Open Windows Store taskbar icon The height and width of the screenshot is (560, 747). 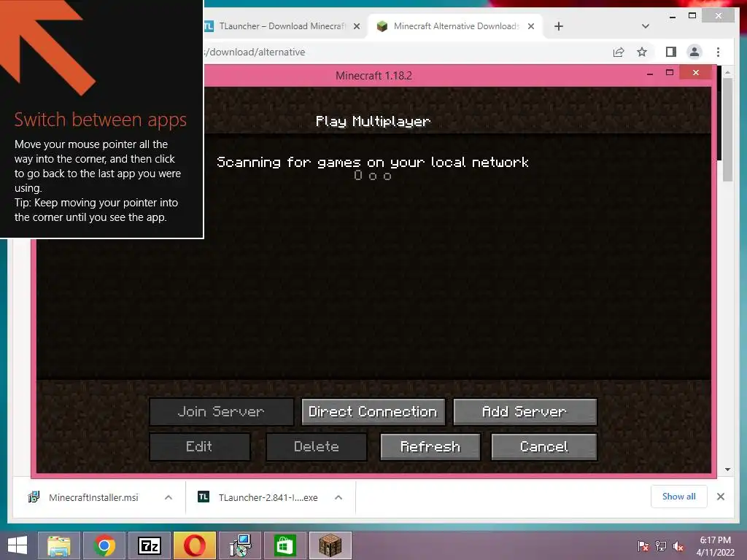[x=285, y=545]
